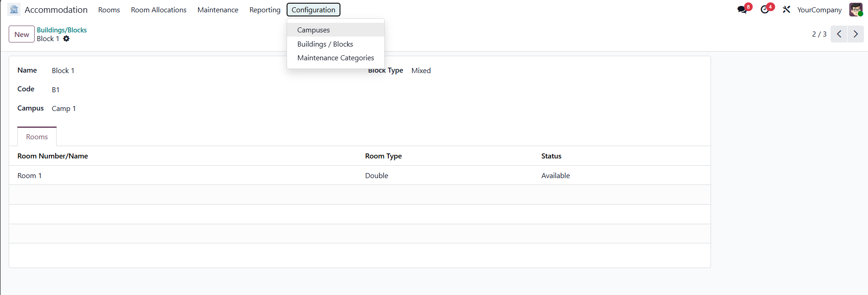This screenshot has height=295, width=868.
Task: Click the Accommodation app building icon
Action: click(14, 10)
